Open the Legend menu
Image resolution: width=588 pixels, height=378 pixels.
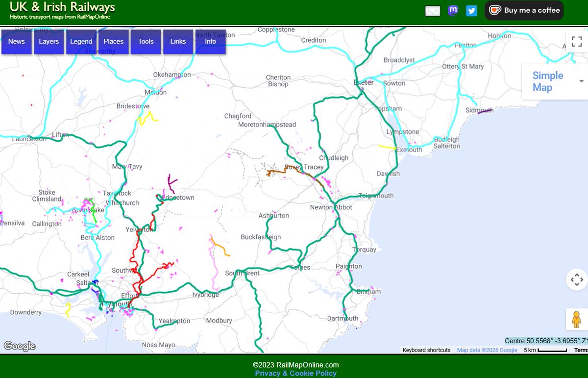pyautogui.click(x=81, y=42)
